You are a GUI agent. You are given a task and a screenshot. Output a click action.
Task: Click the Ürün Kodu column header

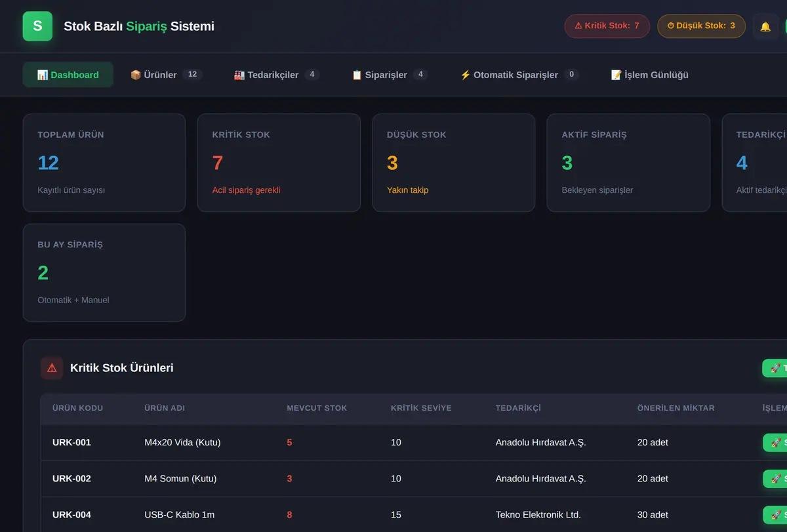(x=77, y=408)
